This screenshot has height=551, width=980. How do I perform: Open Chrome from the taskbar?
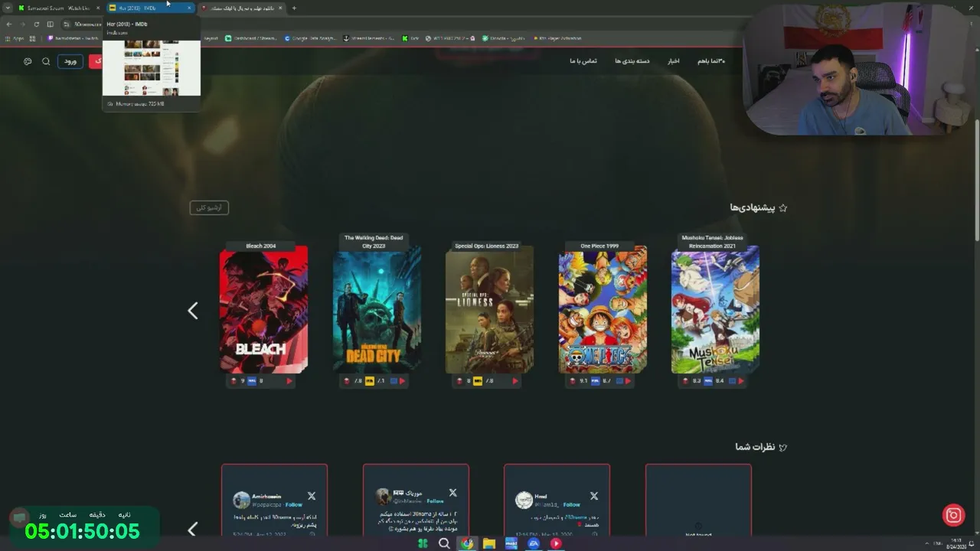coord(466,543)
